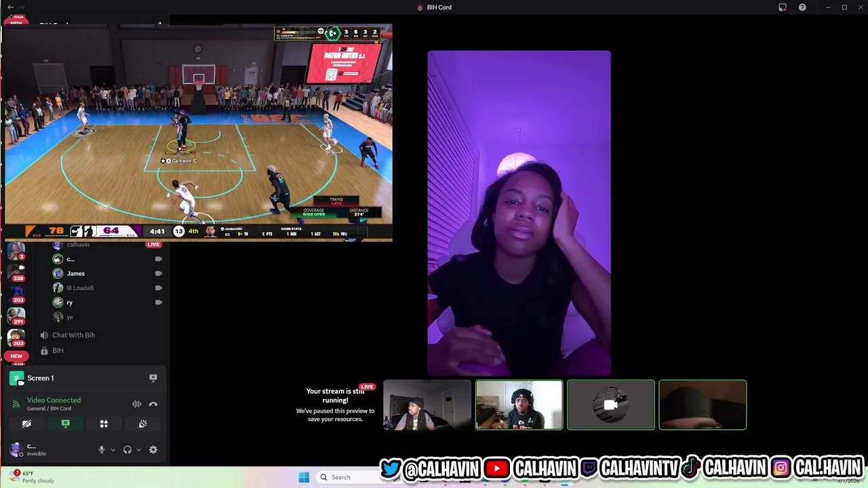
Task: Click the LIVE badge beside calhavin
Action: tap(154, 245)
